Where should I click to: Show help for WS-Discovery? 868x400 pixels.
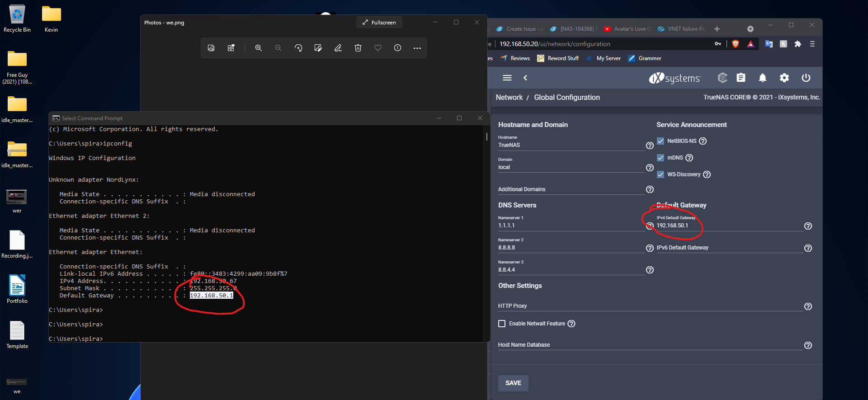pyautogui.click(x=707, y=174)
